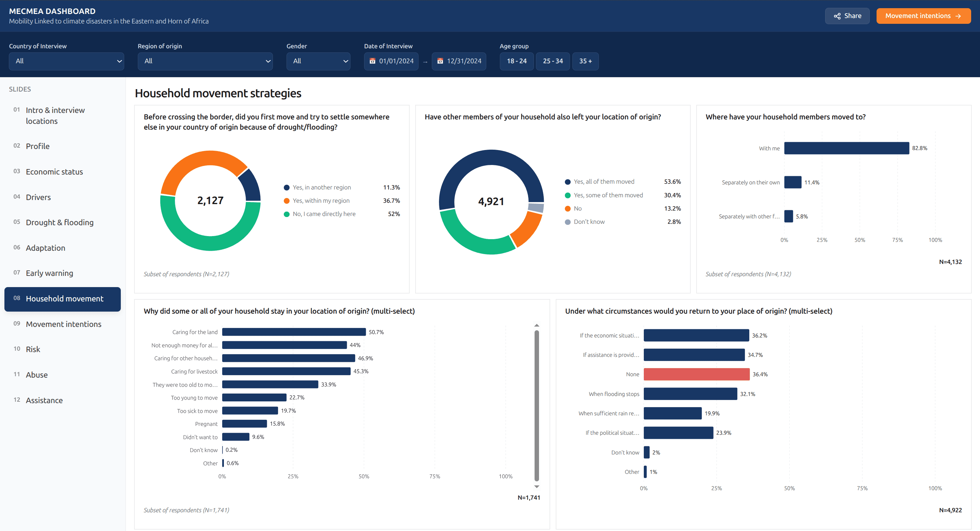Click the orange 'No' legend dot
Screen dimensions: 980x531
[x=568, y=209]
